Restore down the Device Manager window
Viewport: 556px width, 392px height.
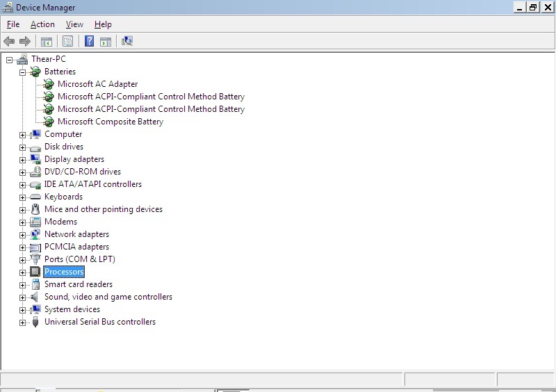533,7
